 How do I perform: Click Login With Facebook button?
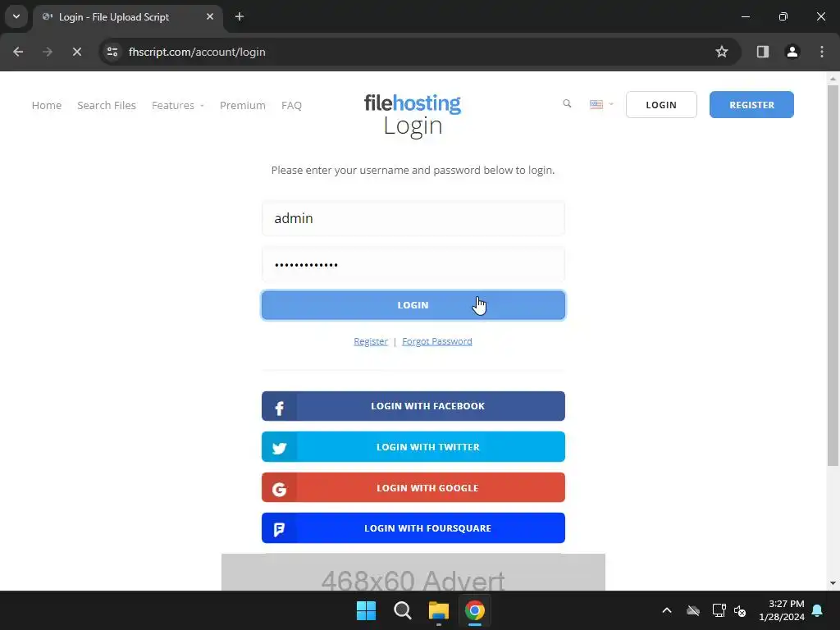(x=413, y=406)
